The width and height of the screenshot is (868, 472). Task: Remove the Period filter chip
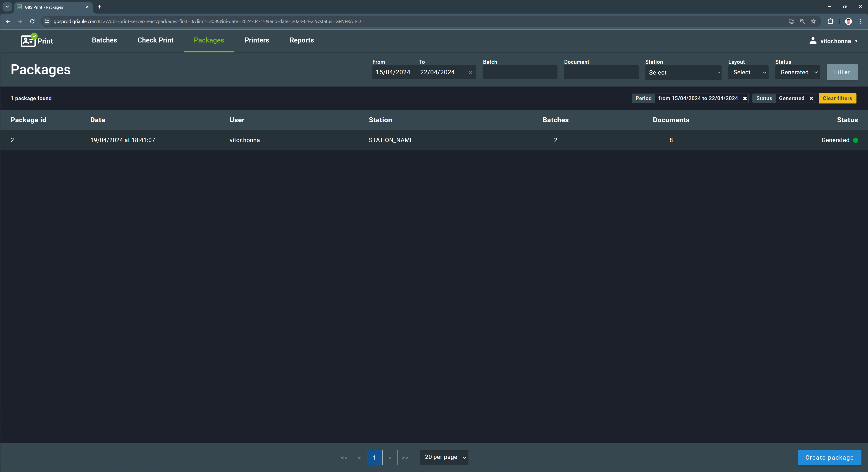tap(745, 98)
